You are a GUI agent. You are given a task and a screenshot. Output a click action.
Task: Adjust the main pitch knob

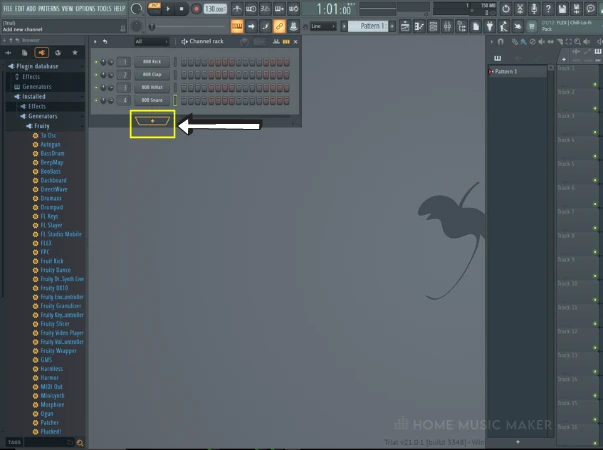137,26
